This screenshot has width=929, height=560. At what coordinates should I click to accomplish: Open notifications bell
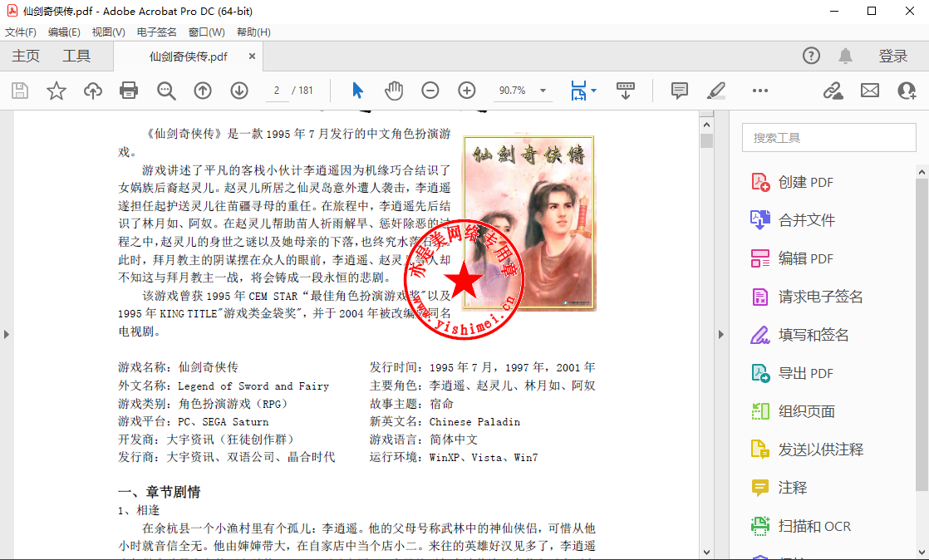click(845, 56)
